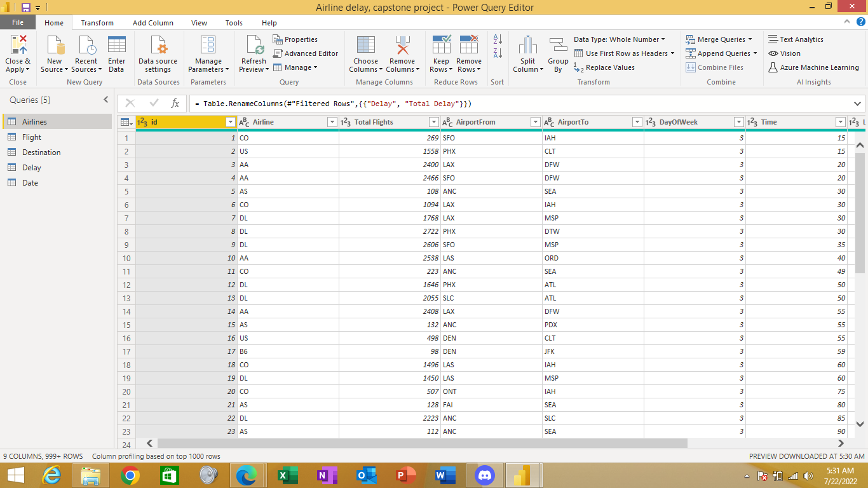Open Merge Queries

717,39
